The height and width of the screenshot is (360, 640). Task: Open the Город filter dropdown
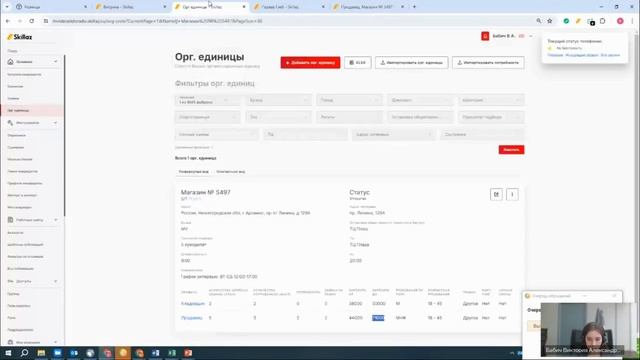(349, 100)
